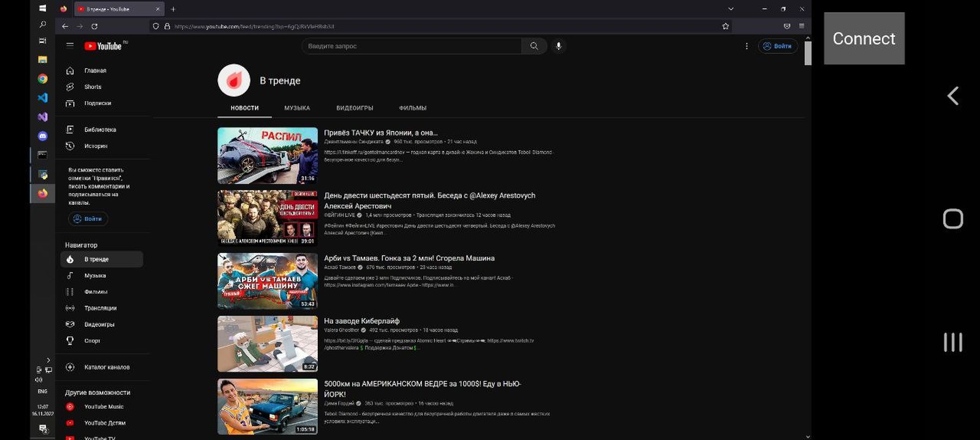Image resolution: width=980 pixels, height=440 pixels.
Task: Toggle the YouTube sidebar guide menu
Action: [x=70, y=45]
